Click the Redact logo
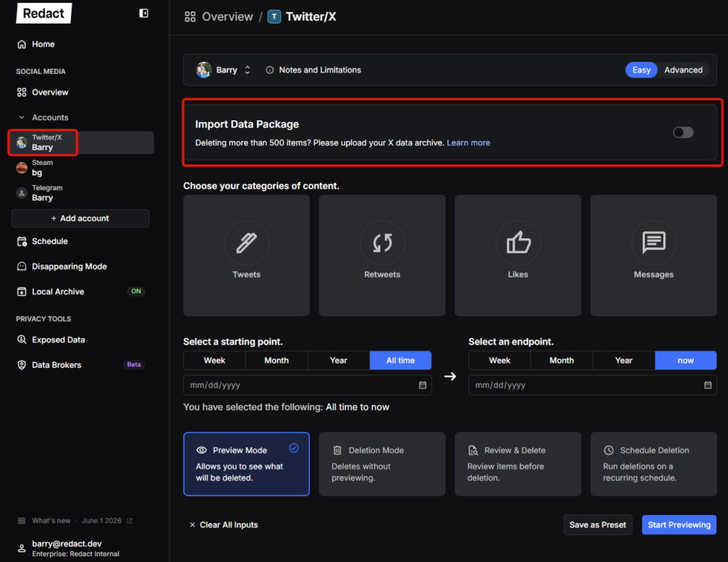 (x=43, y=13)
